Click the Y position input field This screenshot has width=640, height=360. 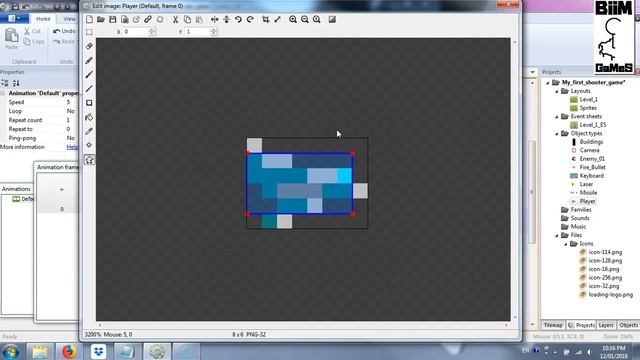coord(198,31)
